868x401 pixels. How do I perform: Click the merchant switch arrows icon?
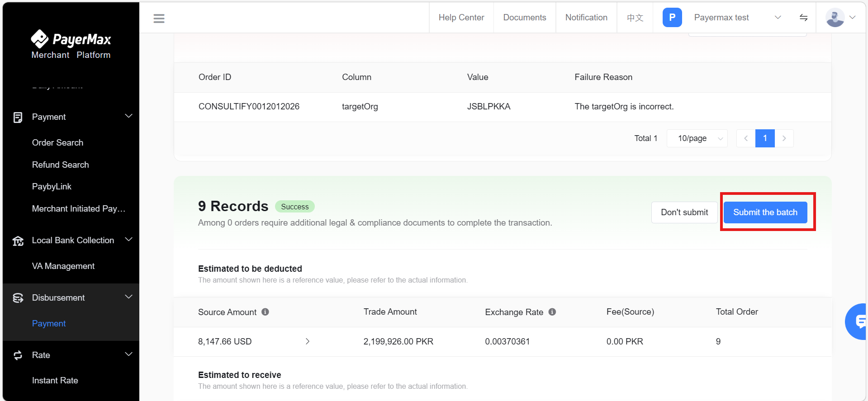click(803, 18)
